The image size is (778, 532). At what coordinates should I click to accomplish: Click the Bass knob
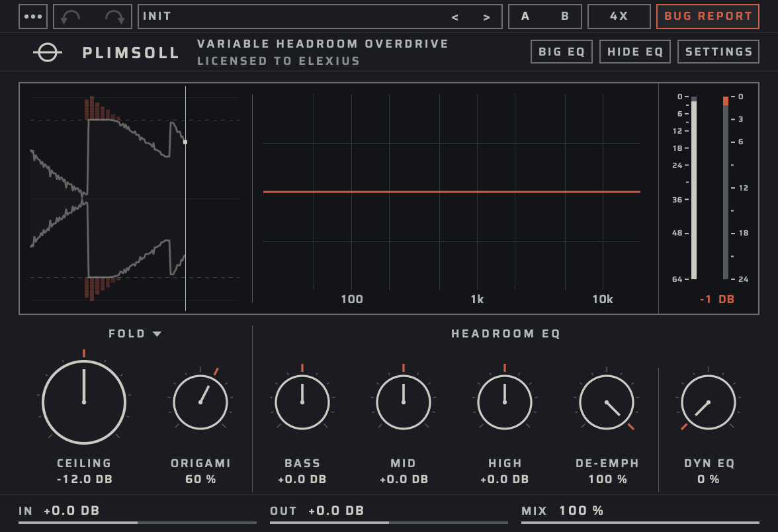[302, 402]
